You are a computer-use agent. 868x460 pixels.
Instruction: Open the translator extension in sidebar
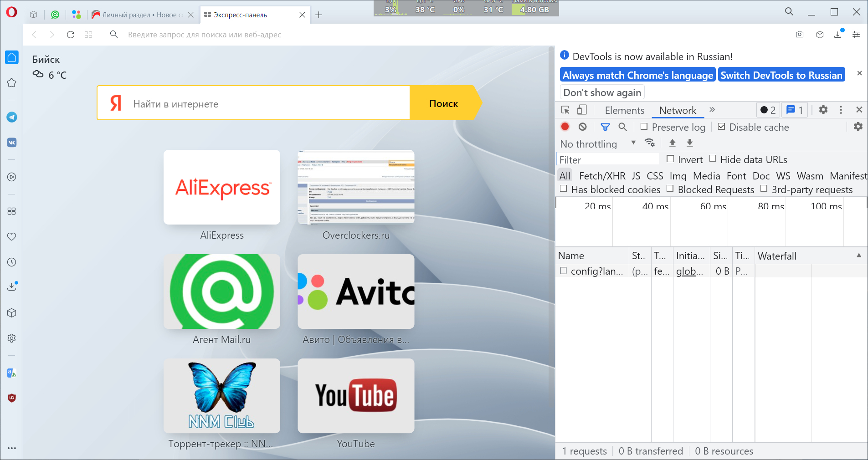[12, 373]
